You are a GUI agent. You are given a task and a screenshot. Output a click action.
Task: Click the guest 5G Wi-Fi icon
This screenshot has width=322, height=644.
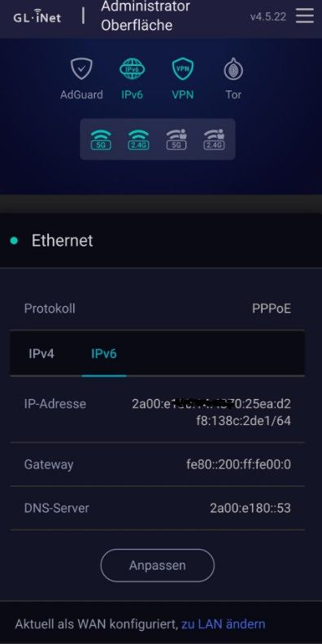176,140
